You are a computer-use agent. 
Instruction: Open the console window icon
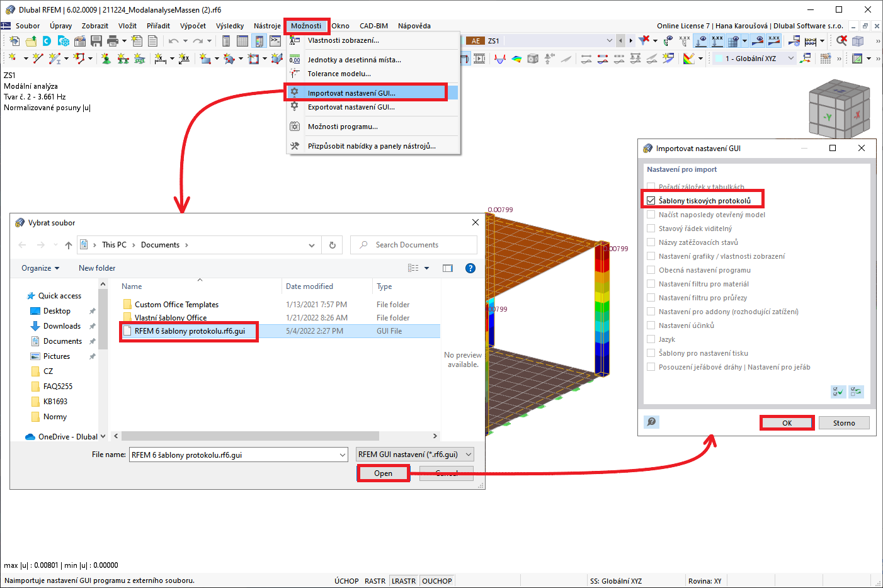(275, 41)
